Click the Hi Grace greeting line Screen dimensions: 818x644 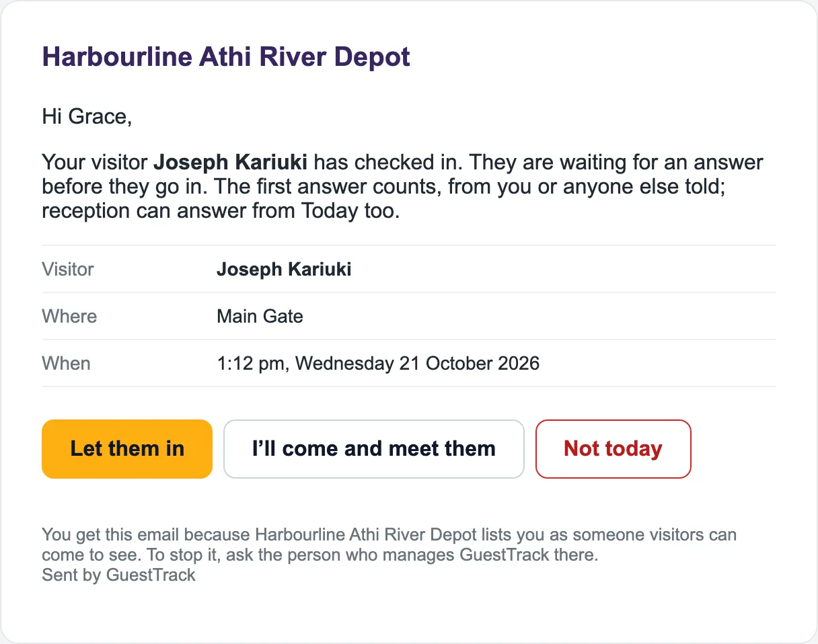(x=87, y=117)
